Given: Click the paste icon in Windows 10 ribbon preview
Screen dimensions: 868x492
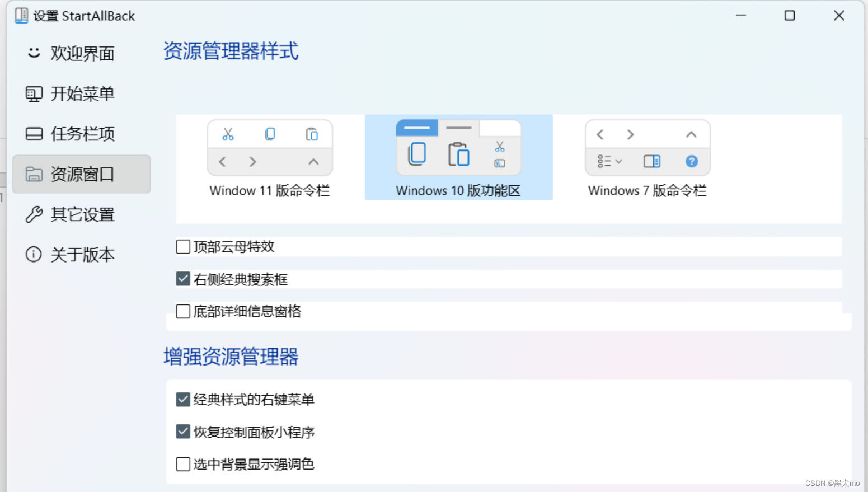Looking at the screenshot, I should [459, 154].
